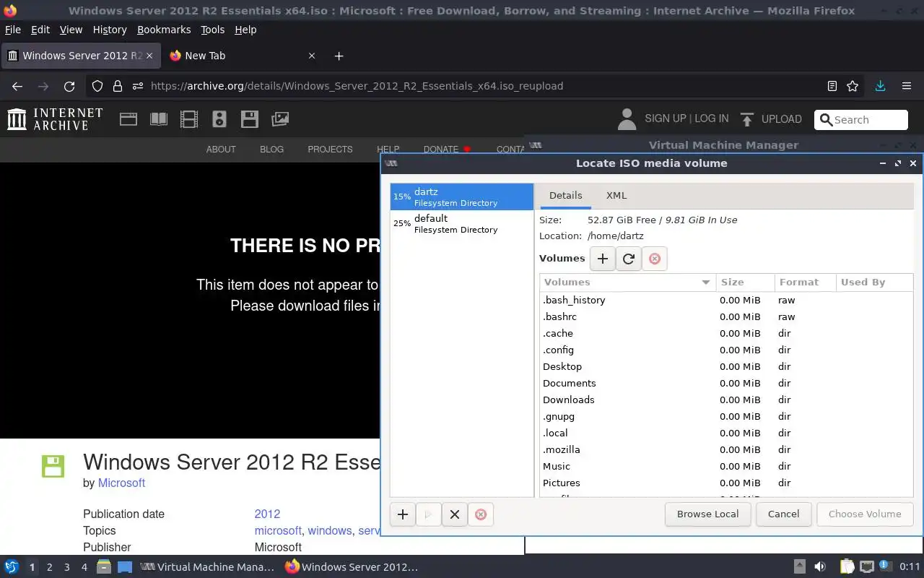This screenshot has height=578, width=924.
Task: Open Firefox downloads panel
Action: [x=880, y=86]
